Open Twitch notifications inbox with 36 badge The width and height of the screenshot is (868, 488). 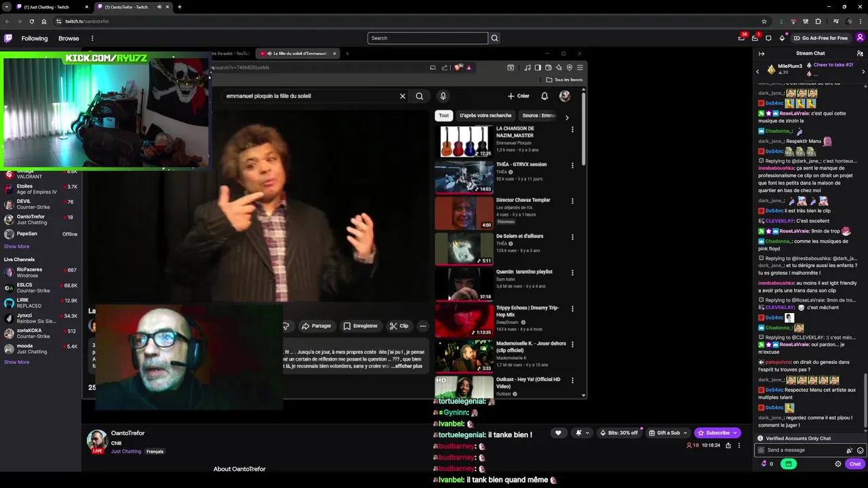click(741, 38)
